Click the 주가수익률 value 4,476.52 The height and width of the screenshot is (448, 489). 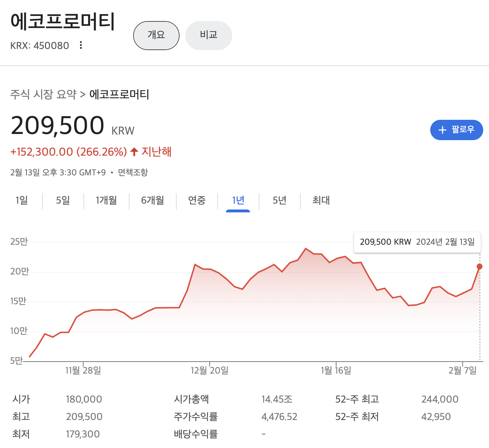point(279,417)
